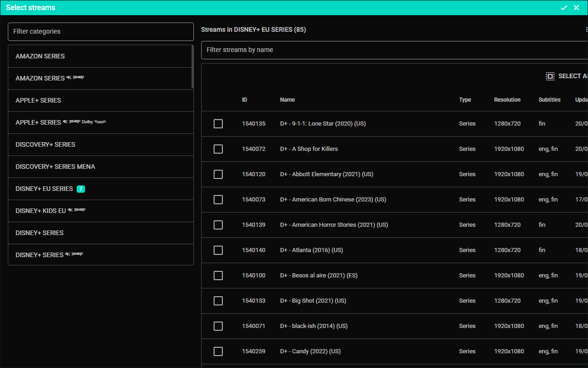Click the Filter categories input

[x=101, y=32]
